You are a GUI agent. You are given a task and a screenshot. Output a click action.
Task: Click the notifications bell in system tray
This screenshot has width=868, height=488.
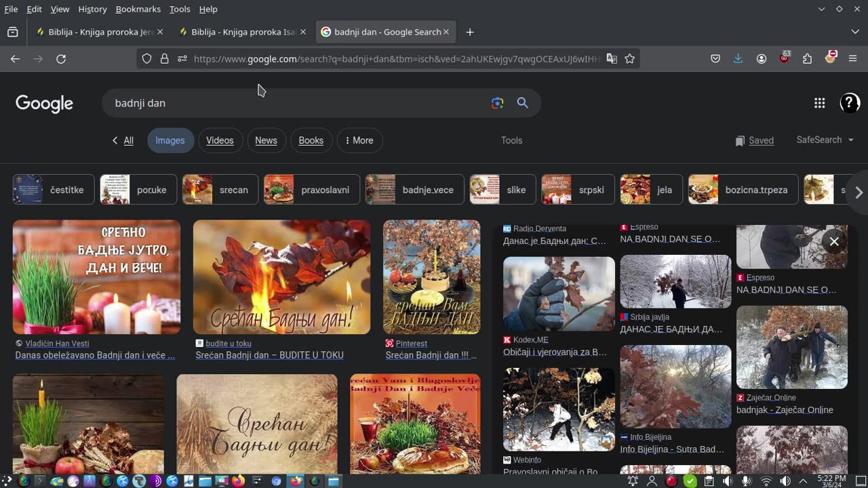[x=633, y=481]
